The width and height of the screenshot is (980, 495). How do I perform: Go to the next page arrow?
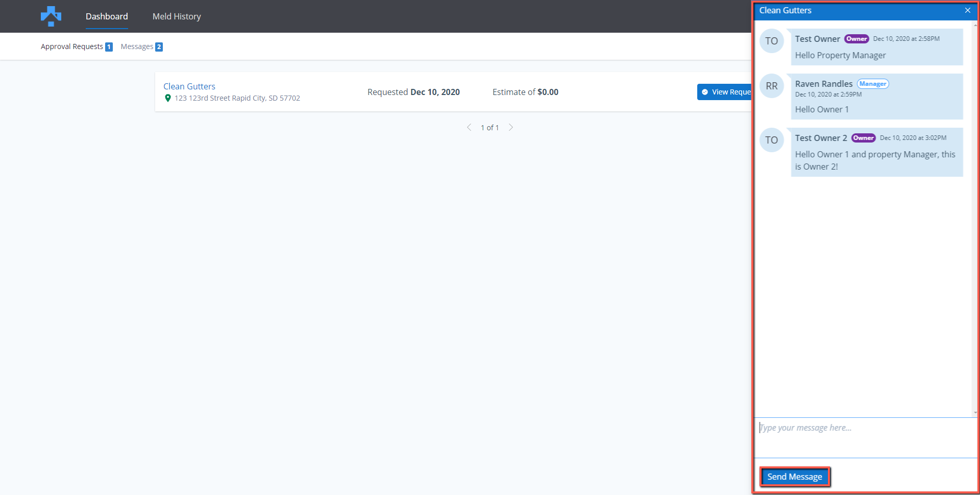coord(510,127)
